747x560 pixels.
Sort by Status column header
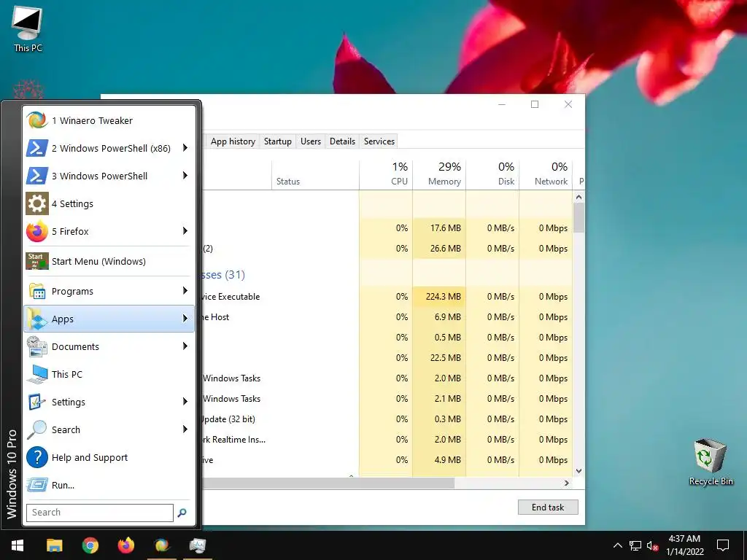pos(315,174)
